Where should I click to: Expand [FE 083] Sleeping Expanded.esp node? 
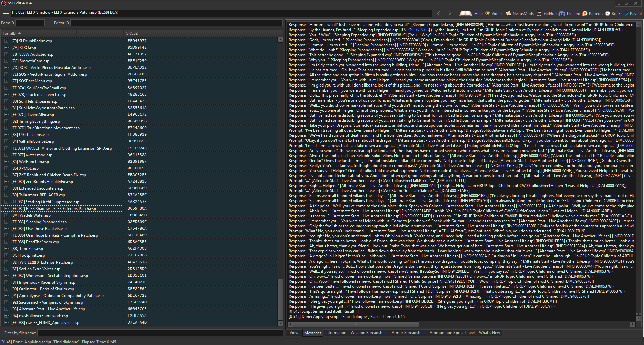[x=6, y=222]
